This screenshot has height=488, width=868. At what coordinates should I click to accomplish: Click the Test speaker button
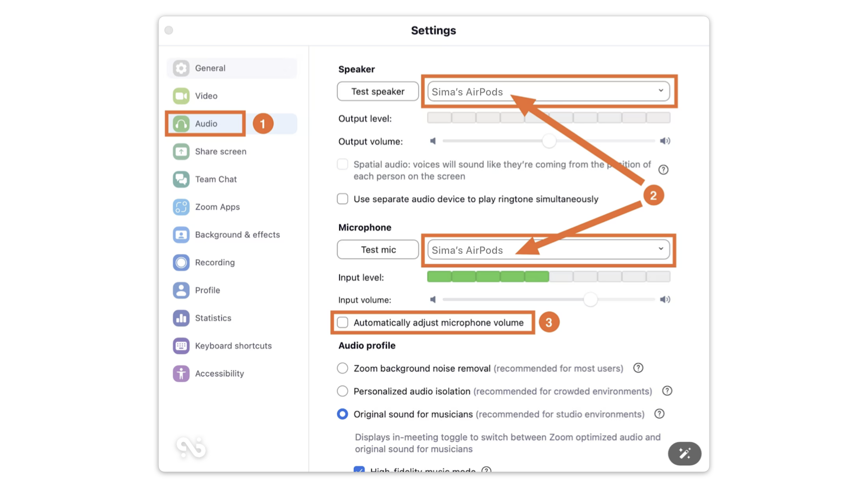[378, 92]
